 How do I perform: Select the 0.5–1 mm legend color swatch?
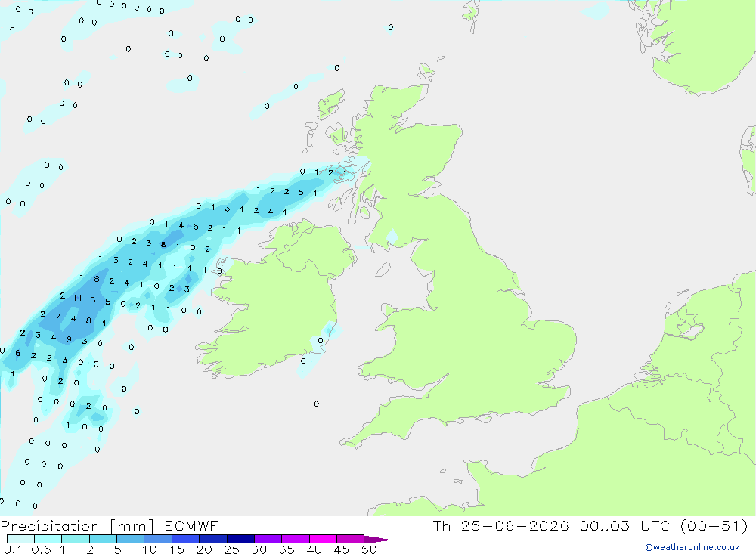coord(48,539)
